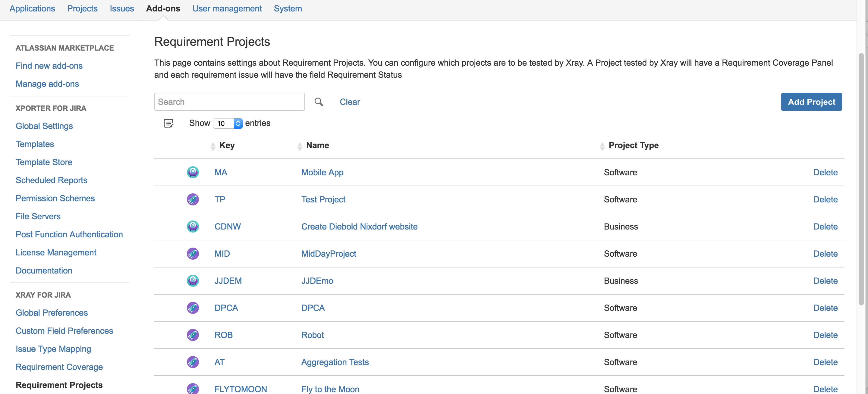The height and width of the screenshot is (394, 868).
Task: Open the System admin tab
Action: [x=288, y=8]
